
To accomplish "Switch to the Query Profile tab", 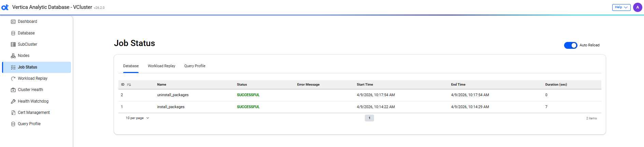I will pyautogui.click(x=195, y=66).
